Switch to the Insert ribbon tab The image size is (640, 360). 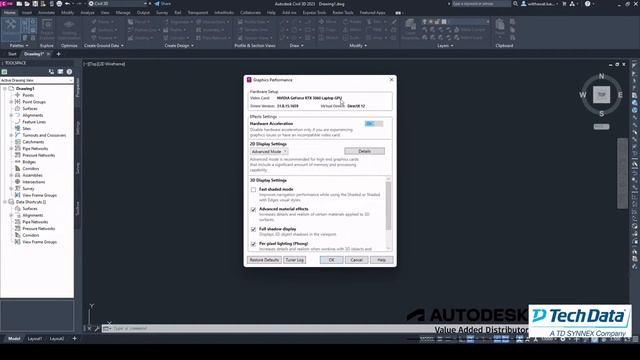click(x=27, y=13)
